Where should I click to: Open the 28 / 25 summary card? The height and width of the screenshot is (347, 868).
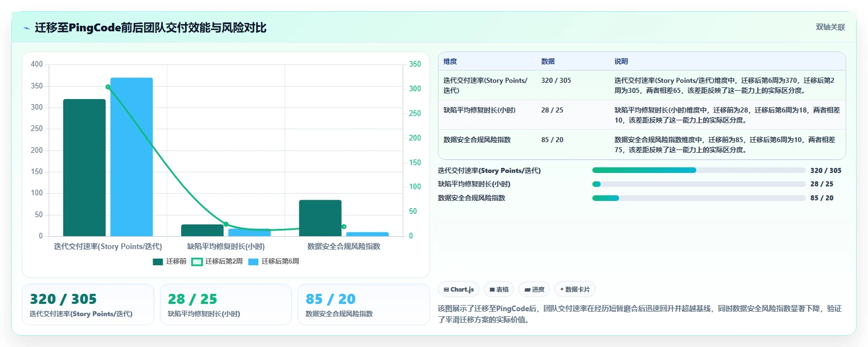226,304
